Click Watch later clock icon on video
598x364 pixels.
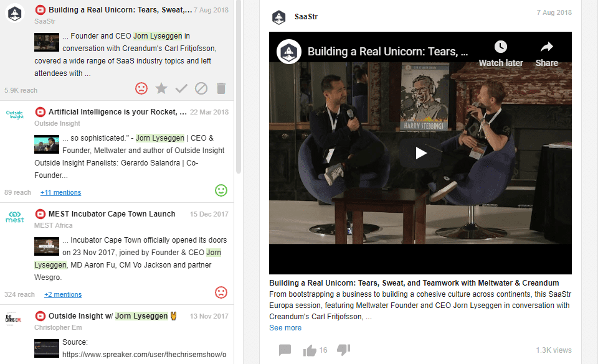pos(501,47)
